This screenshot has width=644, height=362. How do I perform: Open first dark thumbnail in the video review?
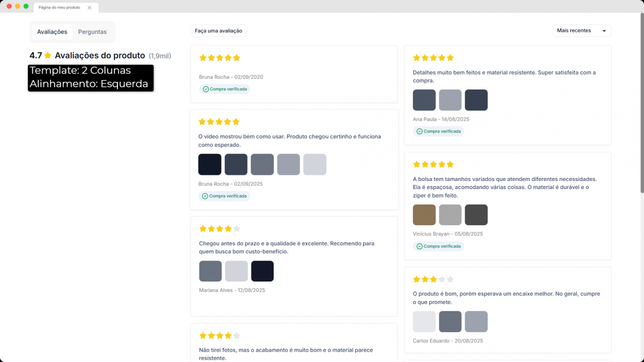point(210,164)
